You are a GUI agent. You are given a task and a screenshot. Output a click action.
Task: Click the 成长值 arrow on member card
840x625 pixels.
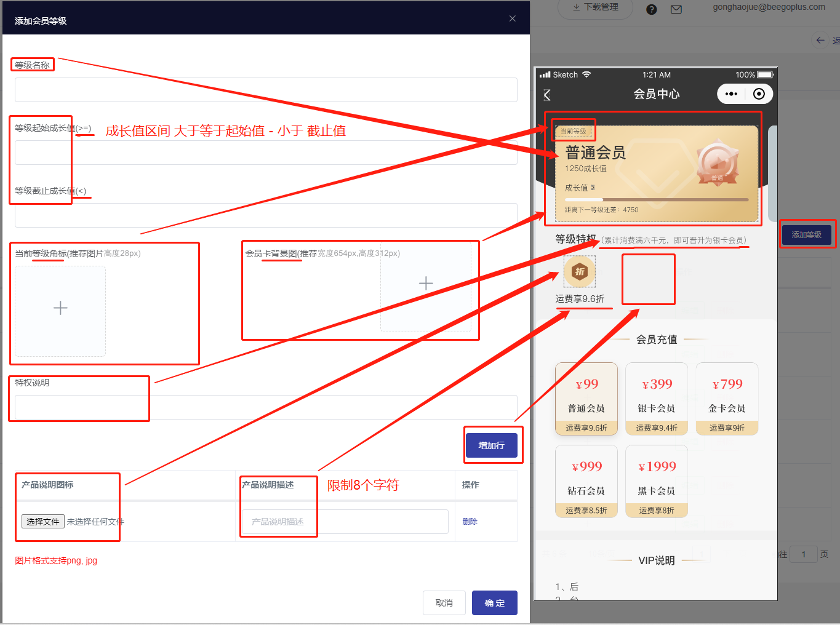click(x=593, y=188)
